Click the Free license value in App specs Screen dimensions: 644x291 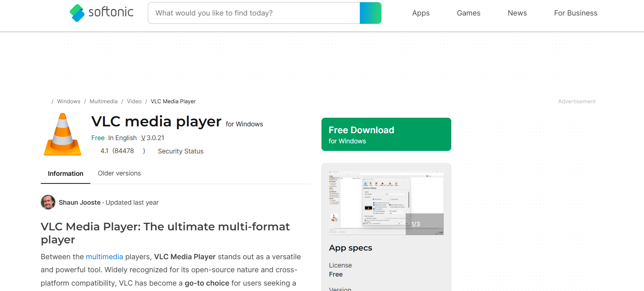pos(336,274)
